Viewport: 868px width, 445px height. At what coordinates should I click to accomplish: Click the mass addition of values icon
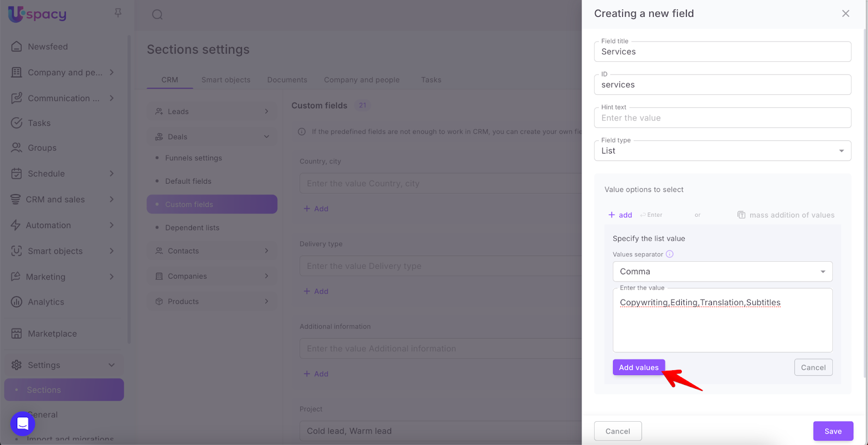(x=741, y=215)
